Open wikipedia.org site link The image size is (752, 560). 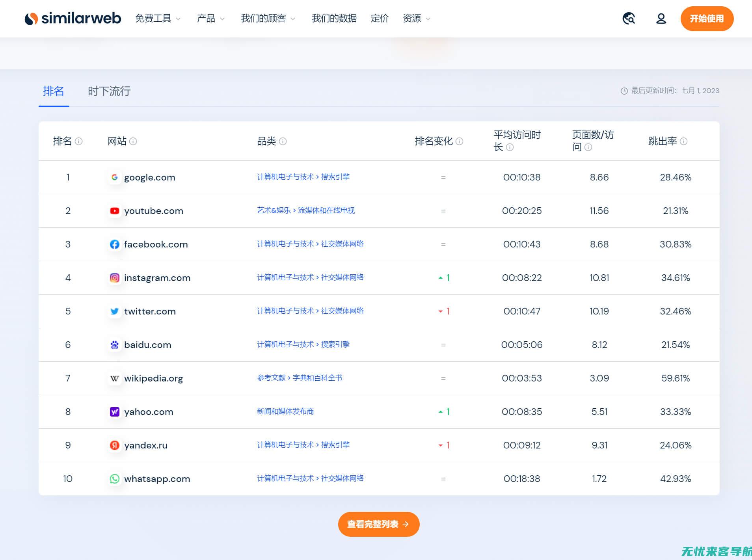(x=153, y=378)
